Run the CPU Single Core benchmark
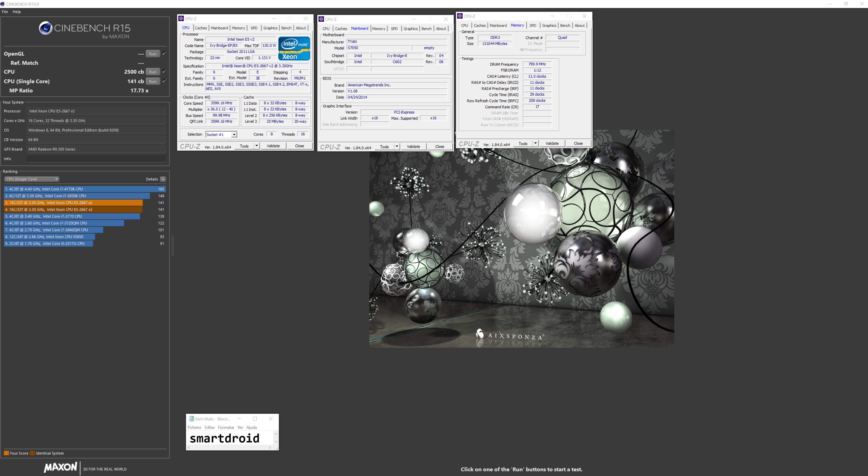The width and height of the screenshot is (868, 476). pyautogui.click(x=153, y=81)
